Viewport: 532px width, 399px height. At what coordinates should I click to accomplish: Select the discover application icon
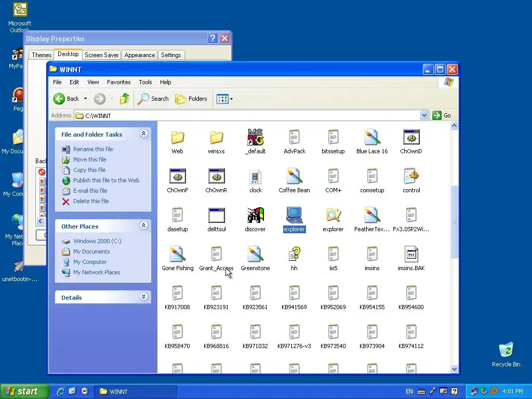(255, 215)
